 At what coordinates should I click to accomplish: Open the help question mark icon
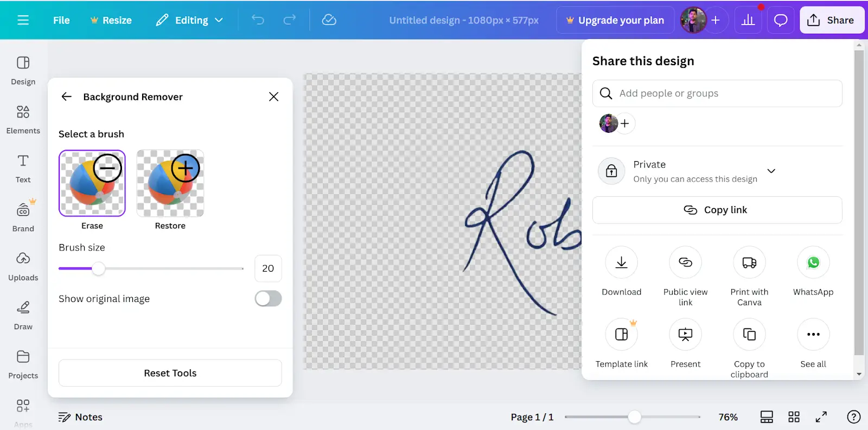tap(853, 417)
